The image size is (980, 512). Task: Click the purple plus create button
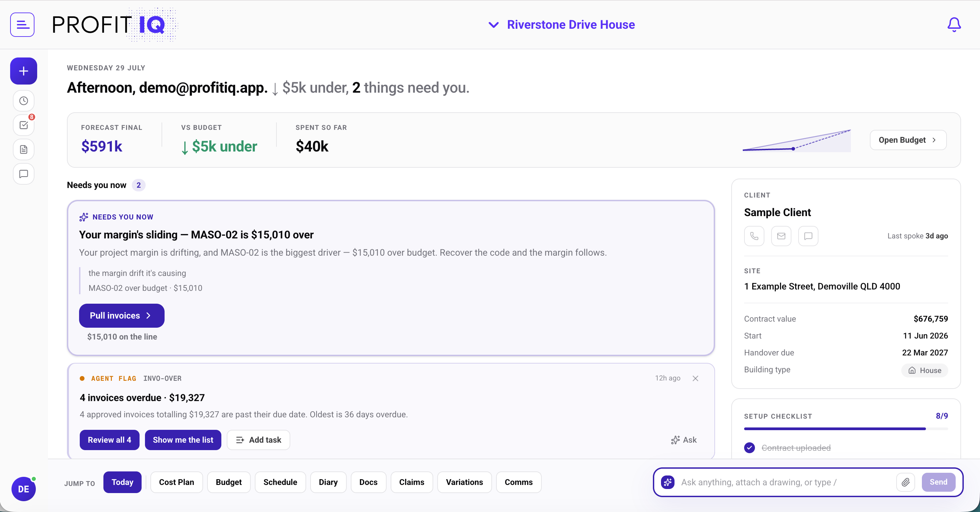pyautogui.click(x=24, y=71)
